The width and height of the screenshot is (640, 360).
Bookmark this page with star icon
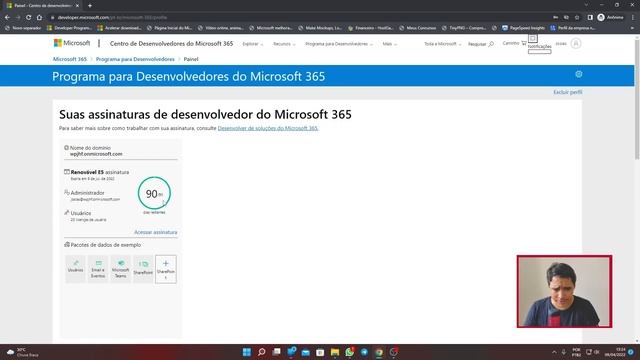point(577,17)
